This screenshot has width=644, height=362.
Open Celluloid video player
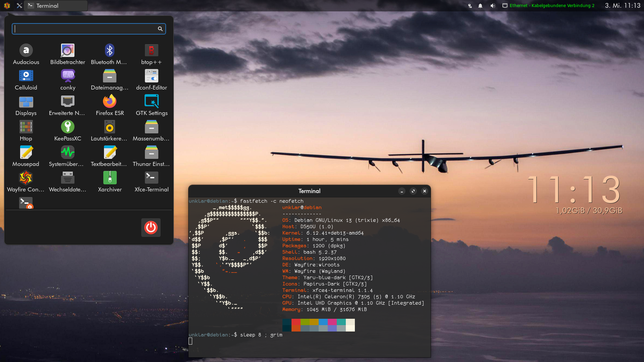pyautogui.click(x=26, y=76)
